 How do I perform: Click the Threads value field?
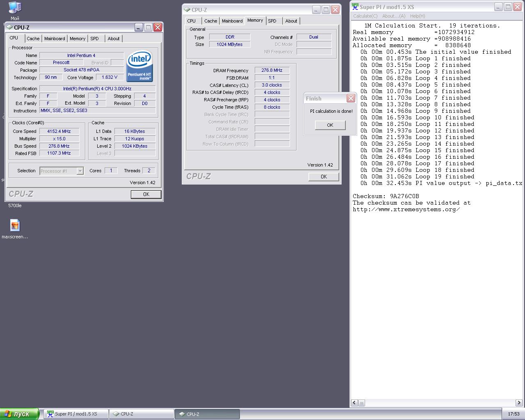point(149,171)
